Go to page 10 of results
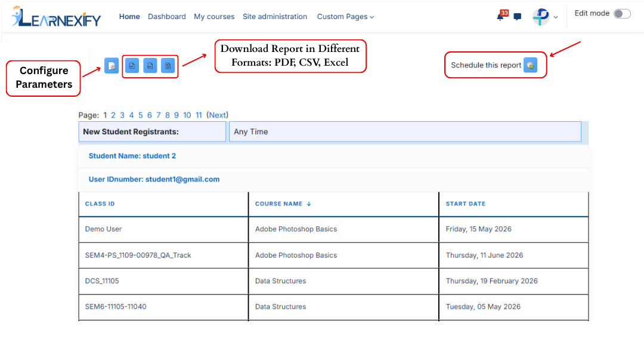 pos(187,115)
